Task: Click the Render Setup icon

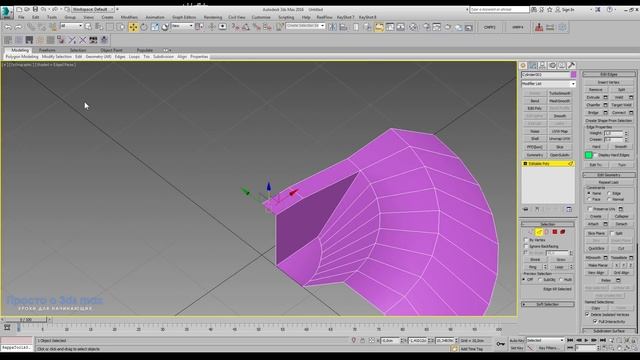Action: [426, 27]
